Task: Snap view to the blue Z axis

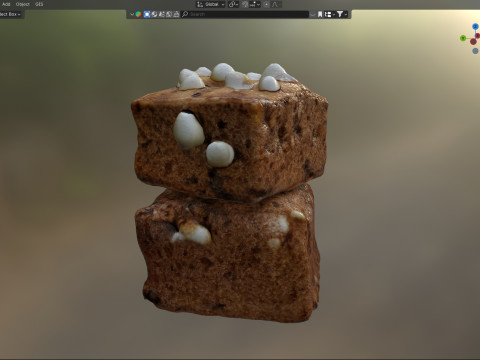Action: tap(475, 26)
